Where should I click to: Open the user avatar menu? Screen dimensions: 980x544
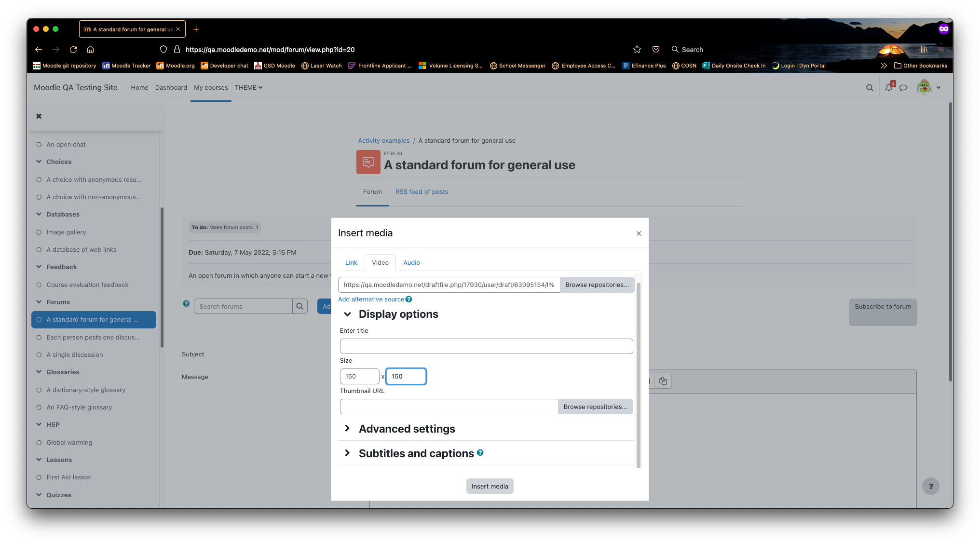tap(929, 88)
